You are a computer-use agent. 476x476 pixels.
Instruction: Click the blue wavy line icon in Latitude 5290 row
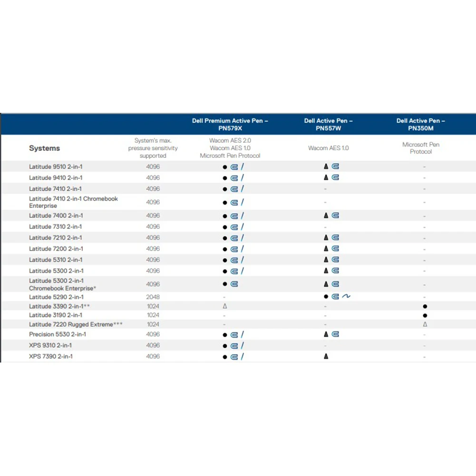(x=346, y=296)
